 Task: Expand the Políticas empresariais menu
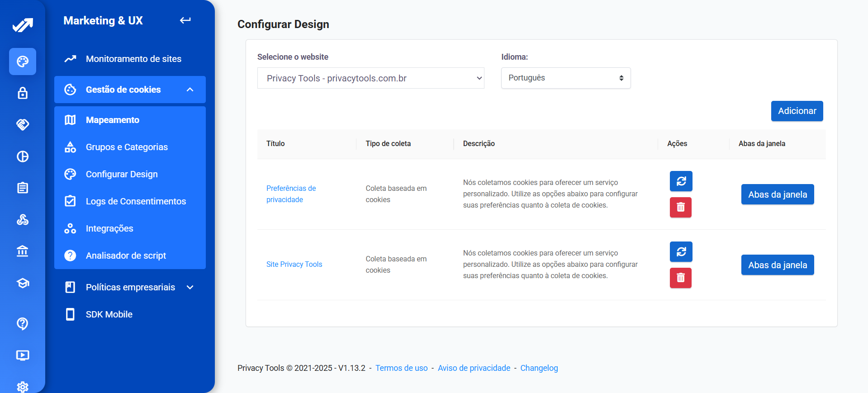click(190, 287)
